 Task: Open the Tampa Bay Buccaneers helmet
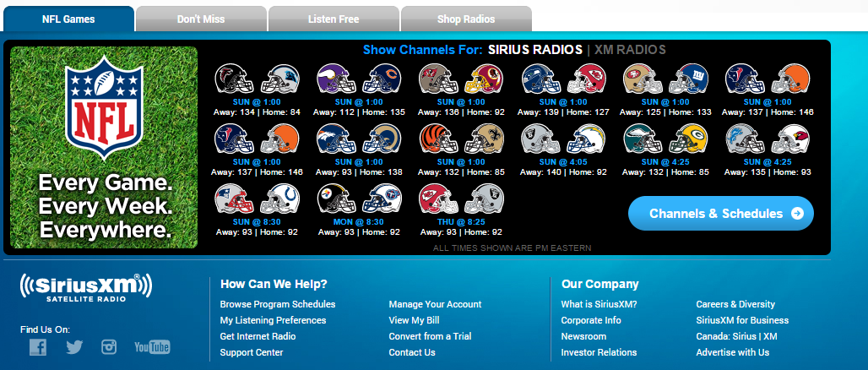(438, 79)
